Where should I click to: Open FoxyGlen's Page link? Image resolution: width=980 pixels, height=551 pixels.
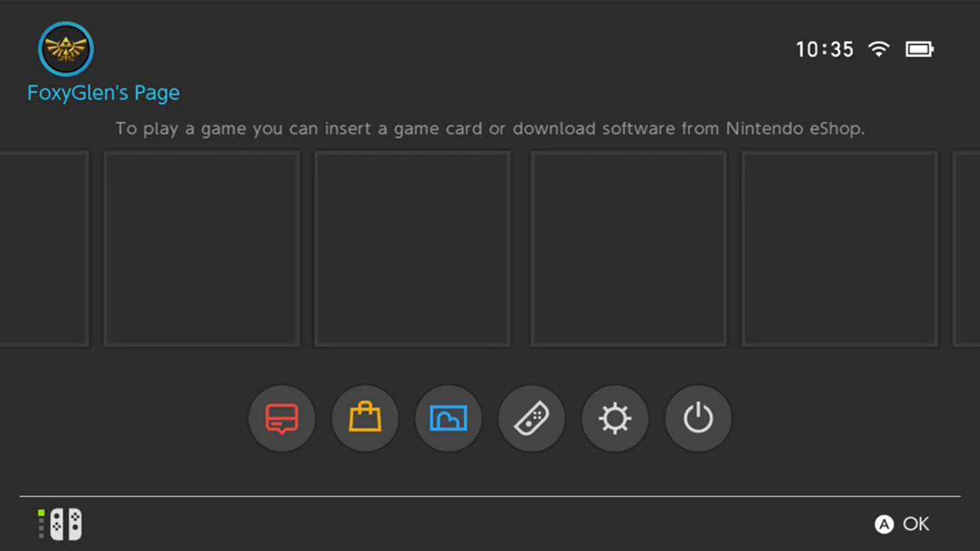pos(103,93)
